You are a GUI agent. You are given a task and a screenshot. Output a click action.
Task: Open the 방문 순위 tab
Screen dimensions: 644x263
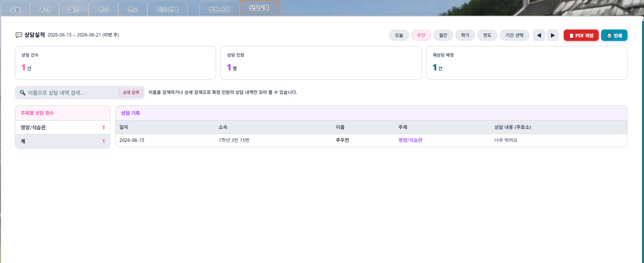click(x=219, y=9)
